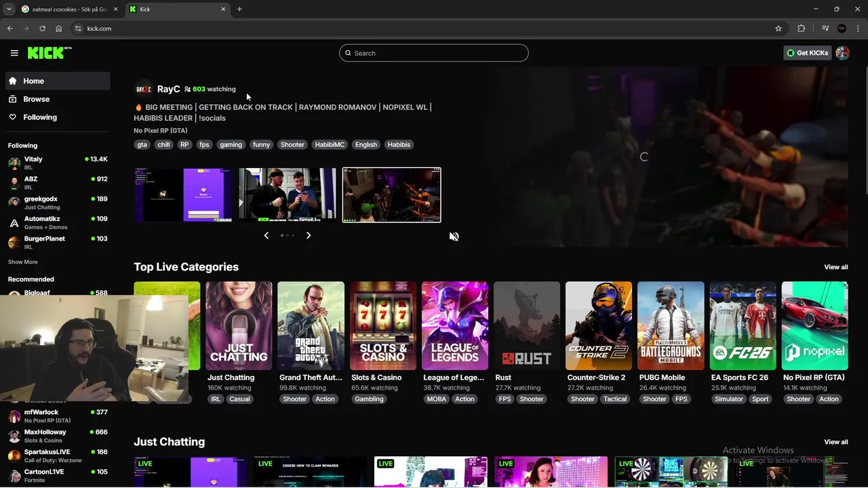Open MaxHolloway channel in Recommended
Screen dimensions: 868x488
click(x=58, y=436)
